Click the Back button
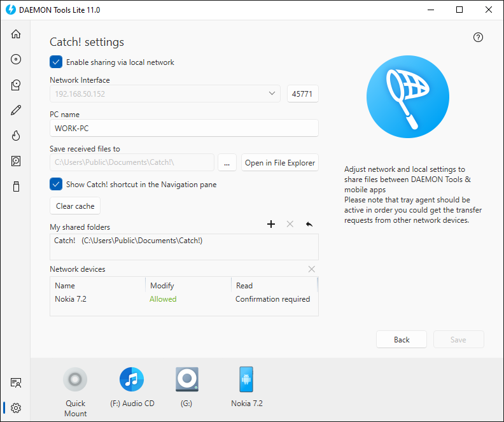Image resolution: width=504 pixels, height=422 pixels. tap(401, 339)
